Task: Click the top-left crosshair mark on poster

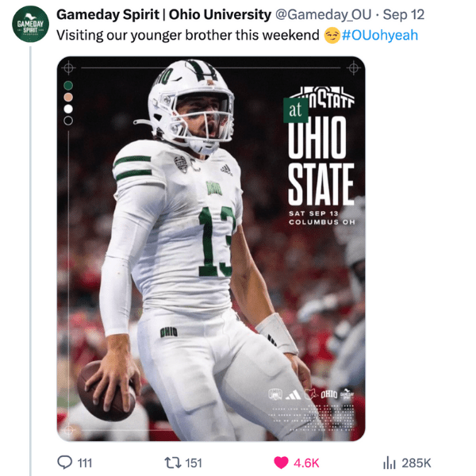Action: coord(68,68)
